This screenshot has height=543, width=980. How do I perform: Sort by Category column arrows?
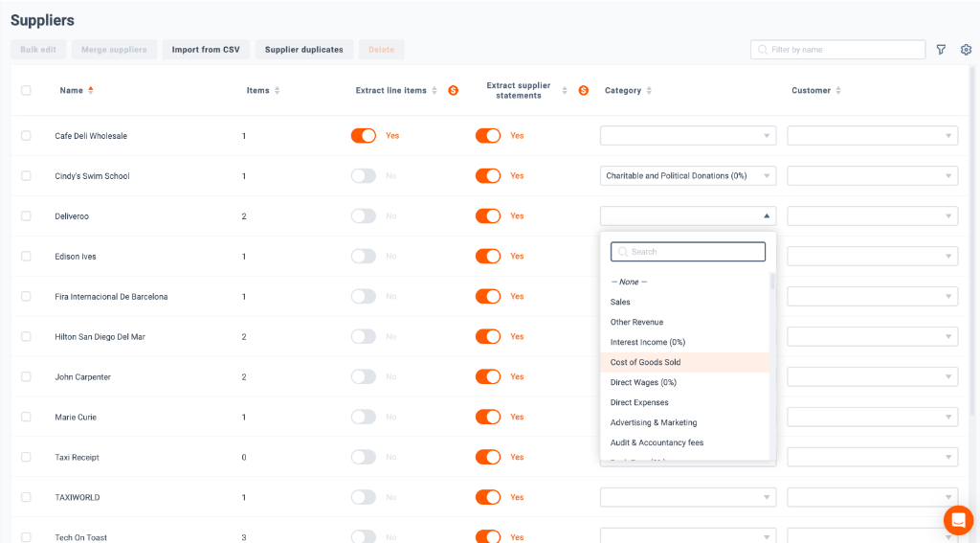point(649,91)
